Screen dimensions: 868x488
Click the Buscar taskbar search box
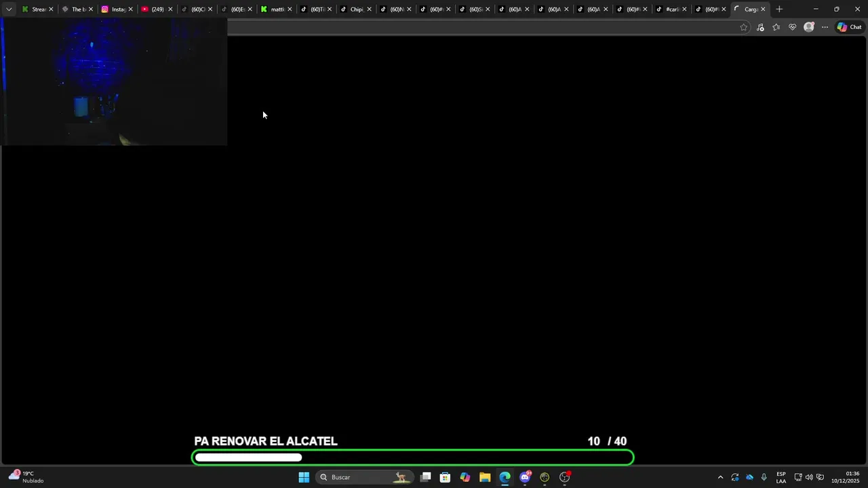click(x=364, y=477)
